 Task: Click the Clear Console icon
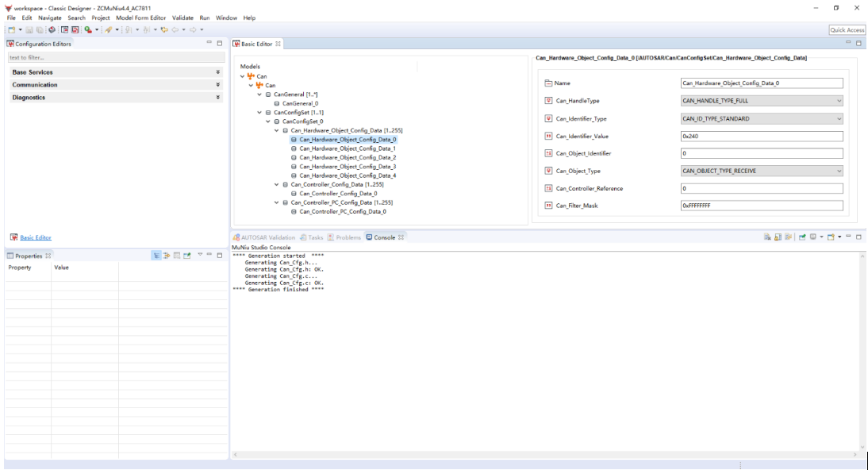click(767, 237)
